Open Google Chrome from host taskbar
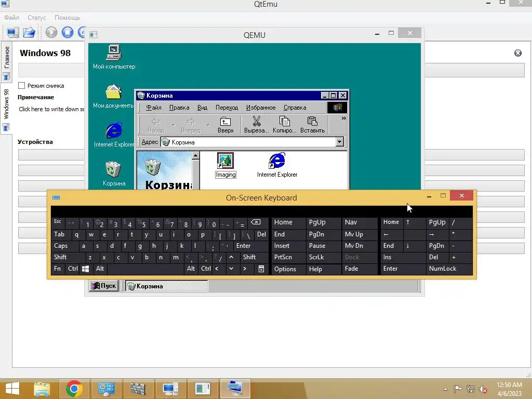 (74, 389)
